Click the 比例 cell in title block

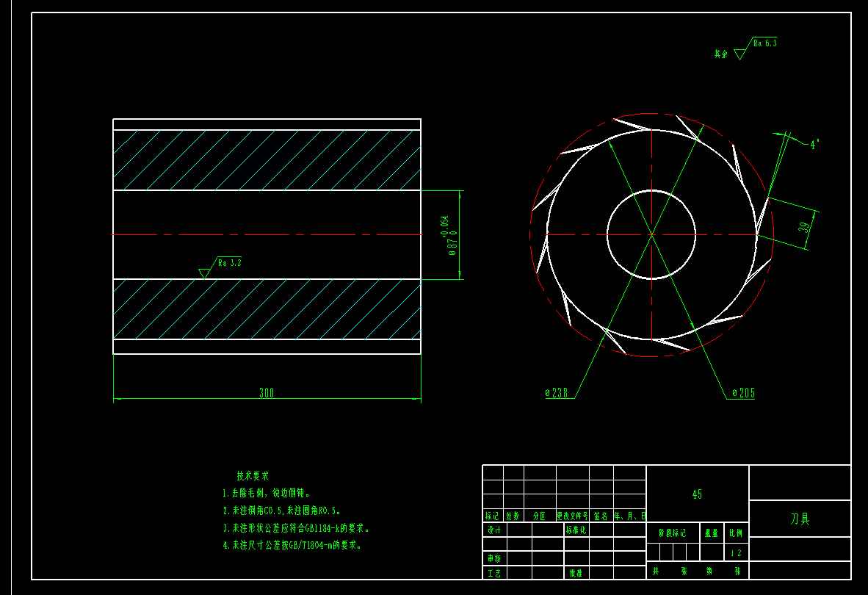point(736,533)
